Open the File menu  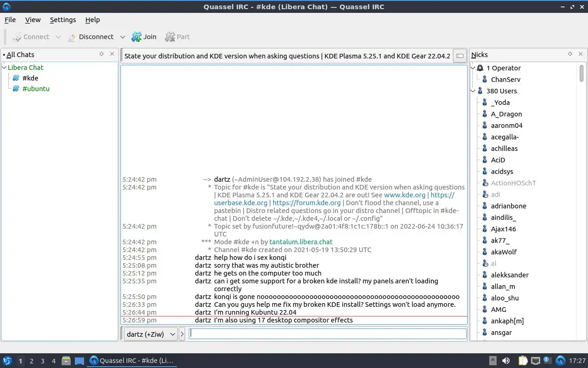point(10,20)
